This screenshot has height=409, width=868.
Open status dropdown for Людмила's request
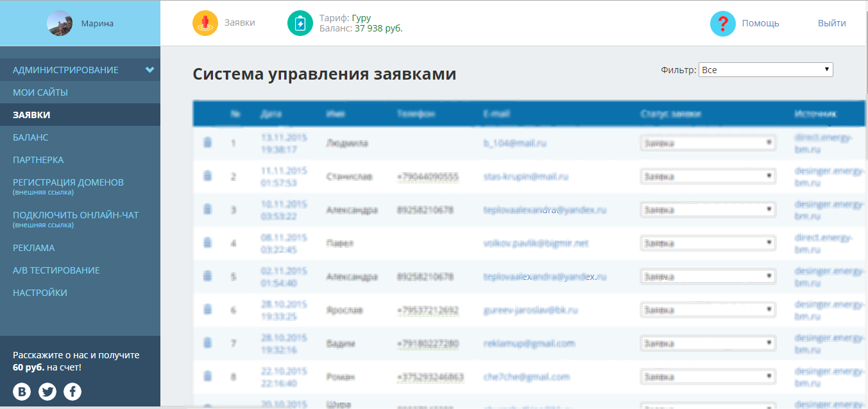click(x=708, y=143)
